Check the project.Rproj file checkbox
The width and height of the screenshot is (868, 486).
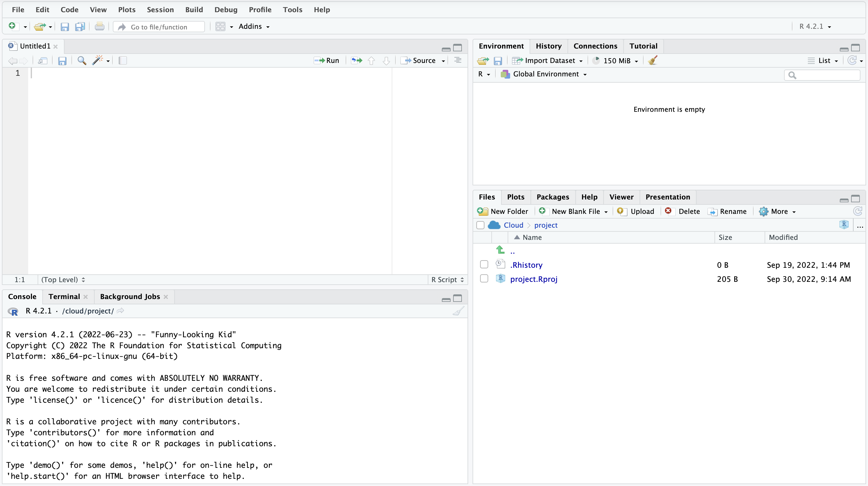[x=484, y=278]
